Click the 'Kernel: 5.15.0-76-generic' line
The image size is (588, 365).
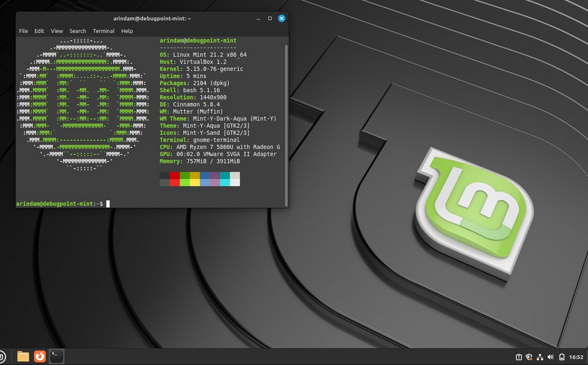[x=201, y=69]
